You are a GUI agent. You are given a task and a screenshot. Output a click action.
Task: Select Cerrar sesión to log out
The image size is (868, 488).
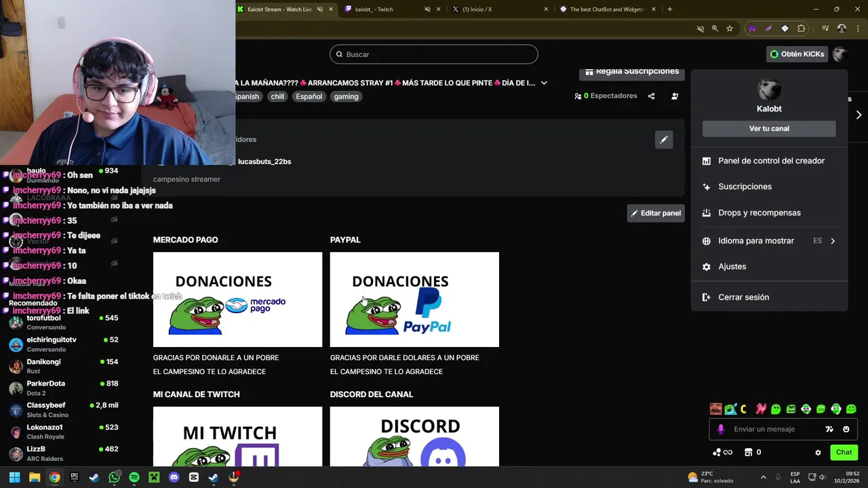[x=769, y=297]
